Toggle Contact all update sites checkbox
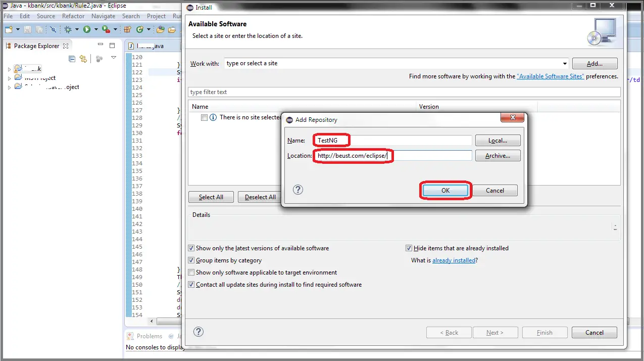This screenshot has height=361, width=644. coord(191,285)
